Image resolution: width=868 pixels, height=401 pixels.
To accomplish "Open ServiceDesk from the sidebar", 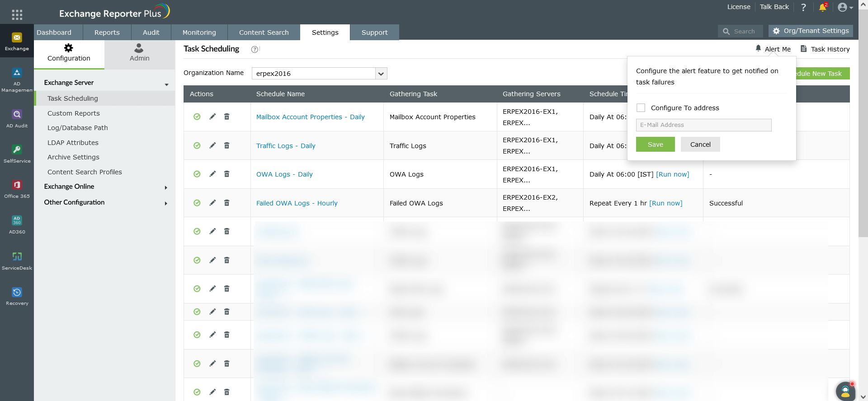I will 17,261.
